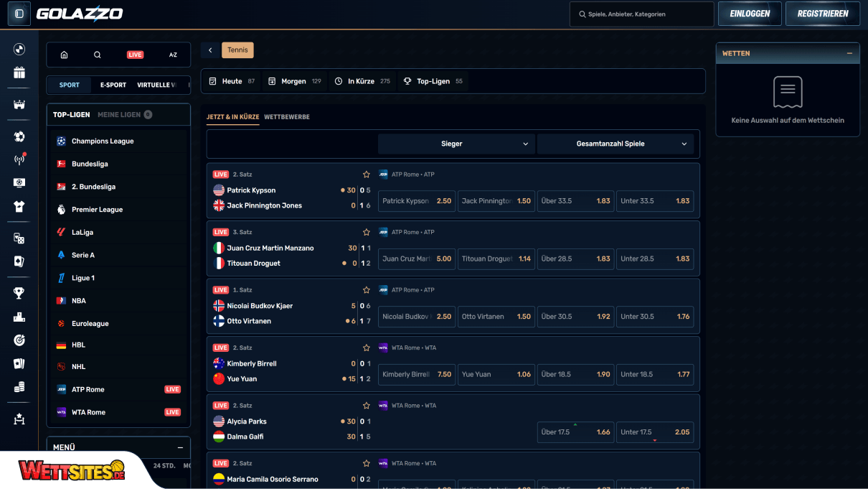Viewport: 868px width, 489px height.
Task: Click the Einloggen button
Action: [x=750, y=14]
